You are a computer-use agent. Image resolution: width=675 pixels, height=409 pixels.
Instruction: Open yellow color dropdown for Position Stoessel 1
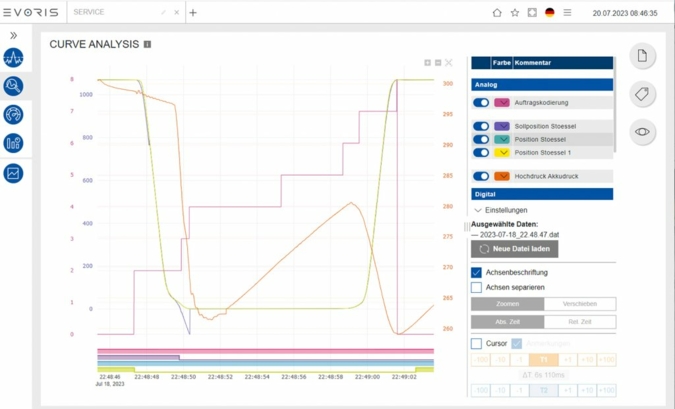502,152
